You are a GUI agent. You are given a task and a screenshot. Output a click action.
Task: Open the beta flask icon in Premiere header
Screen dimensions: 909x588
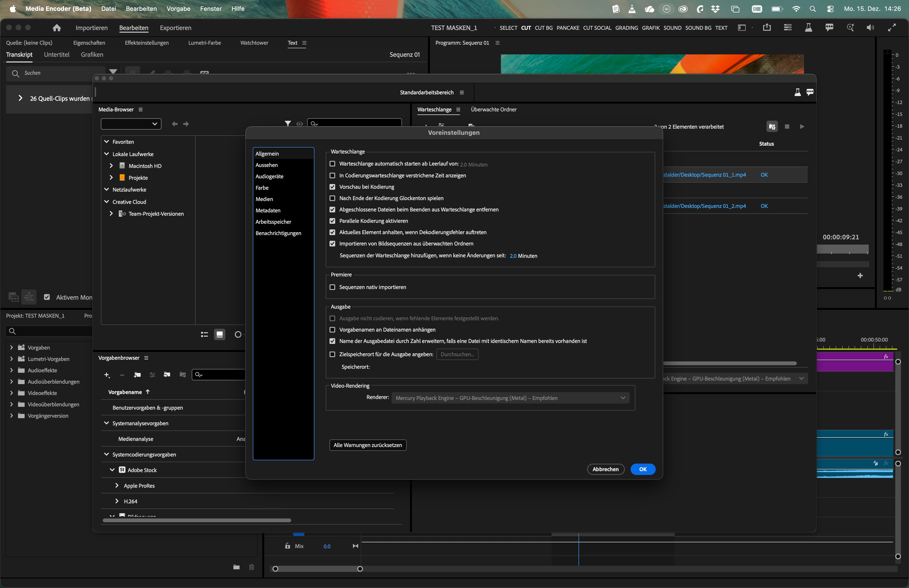pyautogui.click(x=808, y=27)
